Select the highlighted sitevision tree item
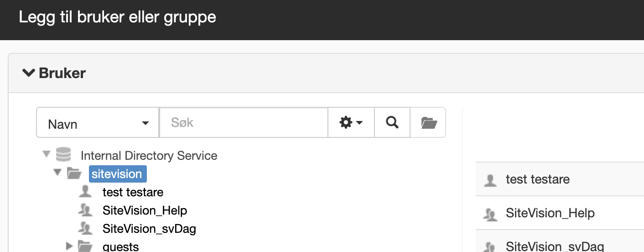The width and height of the screenshot is (644, 252). pyautogui.click(x=118, y=174)
